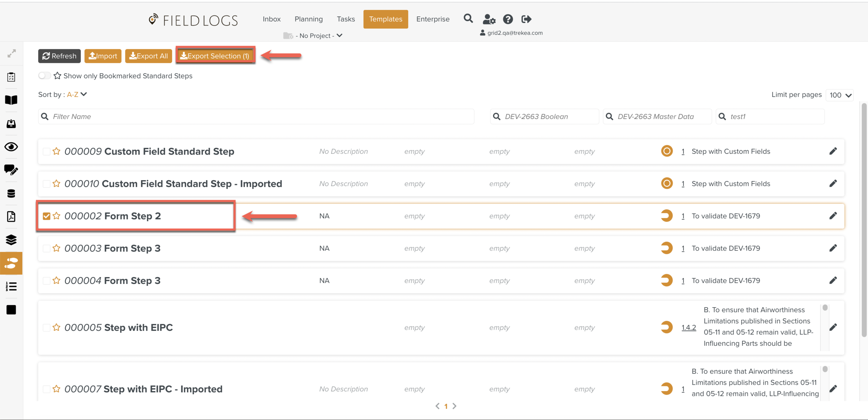Open the Inbox menu

click(272, 19)
